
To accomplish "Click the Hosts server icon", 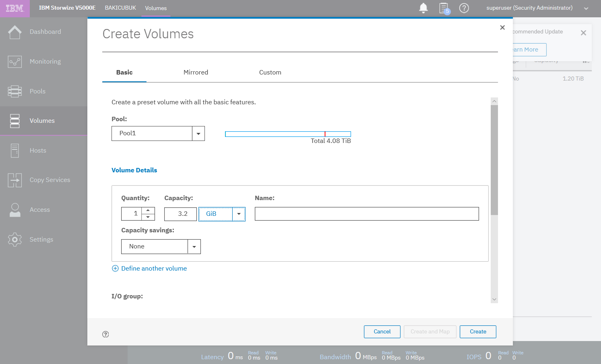I will (x=15, y=151).
